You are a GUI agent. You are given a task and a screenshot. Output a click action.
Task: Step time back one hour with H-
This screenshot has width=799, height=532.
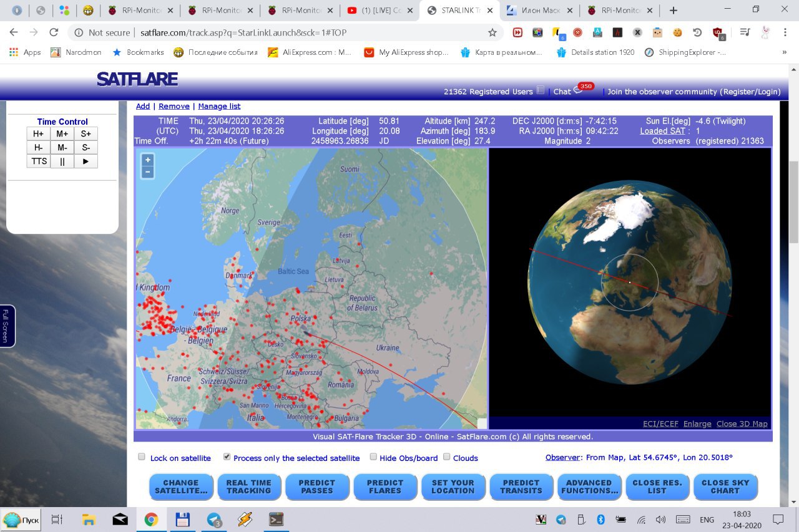[39, 147]
